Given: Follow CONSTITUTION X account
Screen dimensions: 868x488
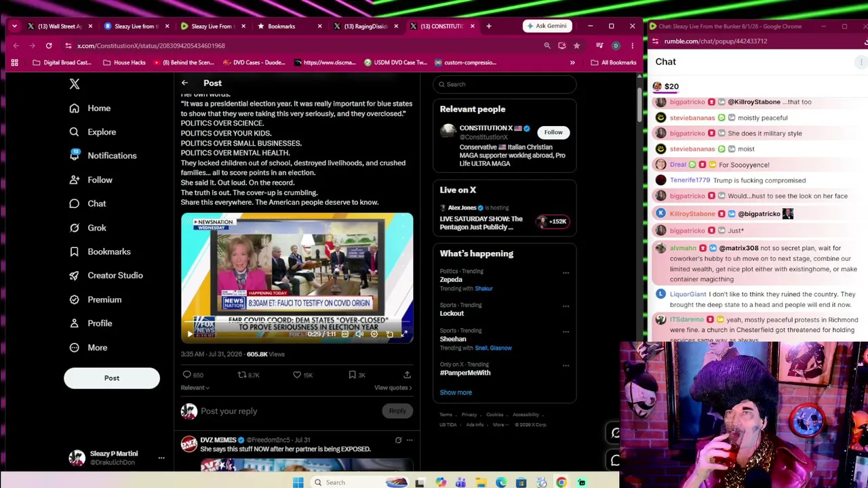Looking at the screenshot, I should pos(553,132).
